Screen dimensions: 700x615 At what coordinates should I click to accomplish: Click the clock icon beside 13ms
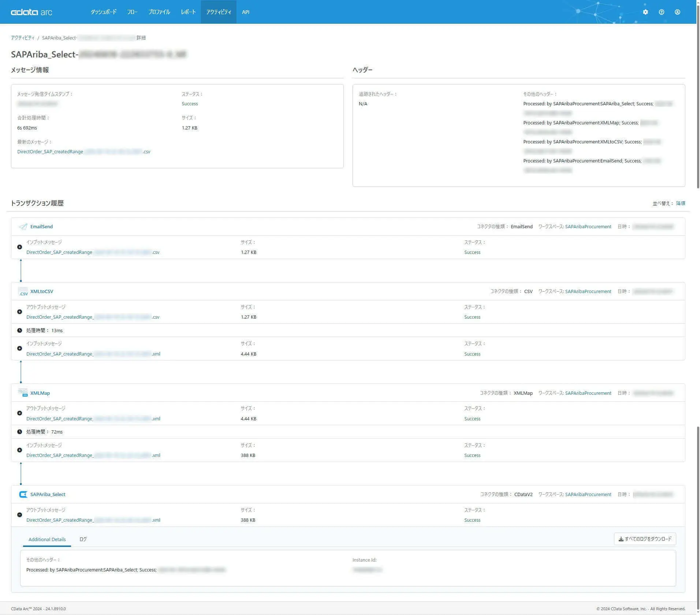pyautogui.click(x=19, y=330)
